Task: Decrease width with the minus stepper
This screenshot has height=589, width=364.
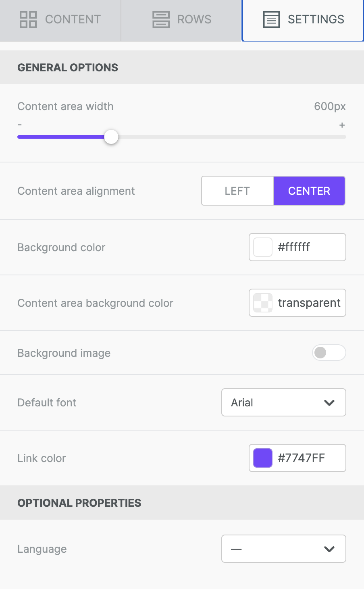Action: [19, 125]
